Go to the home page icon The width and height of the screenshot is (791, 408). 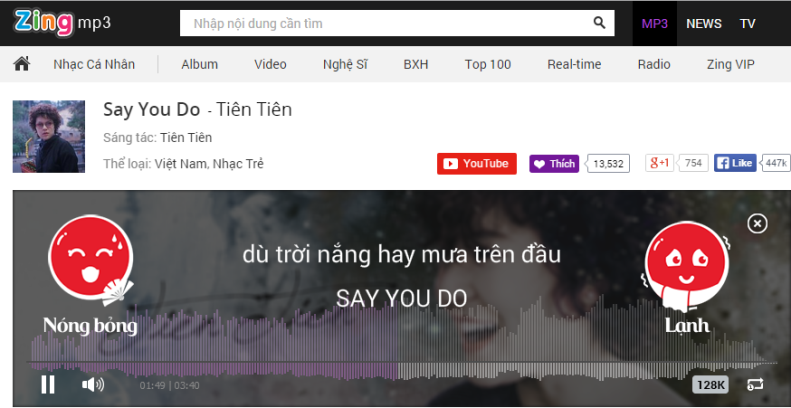22,64
